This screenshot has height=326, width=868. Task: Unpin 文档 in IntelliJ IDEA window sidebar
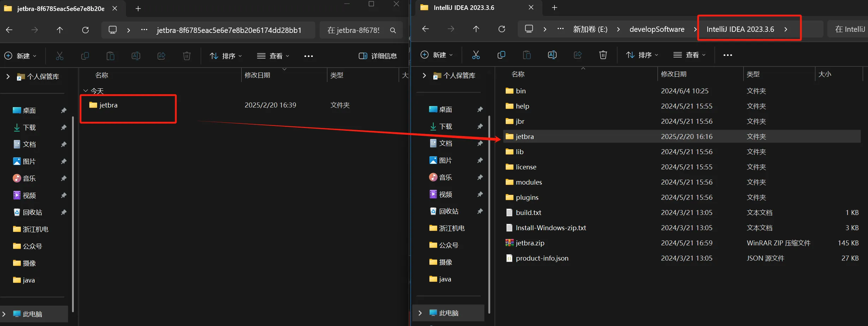click(x=480, y=143)
